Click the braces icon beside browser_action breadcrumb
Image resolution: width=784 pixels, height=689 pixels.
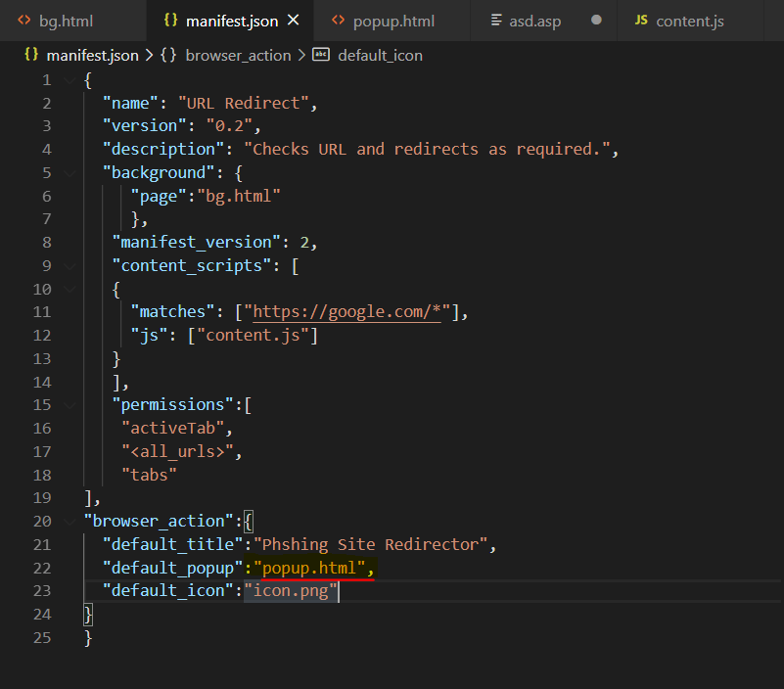coord(167,55)
